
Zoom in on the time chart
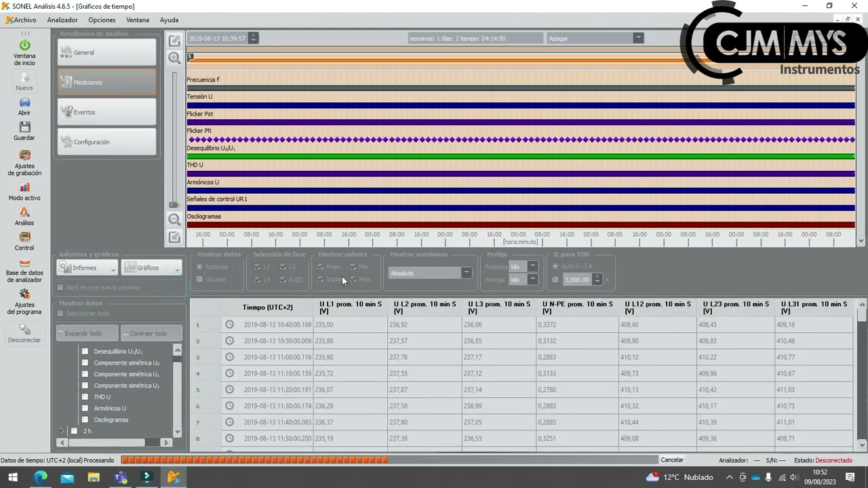click(x=174, y=58)
